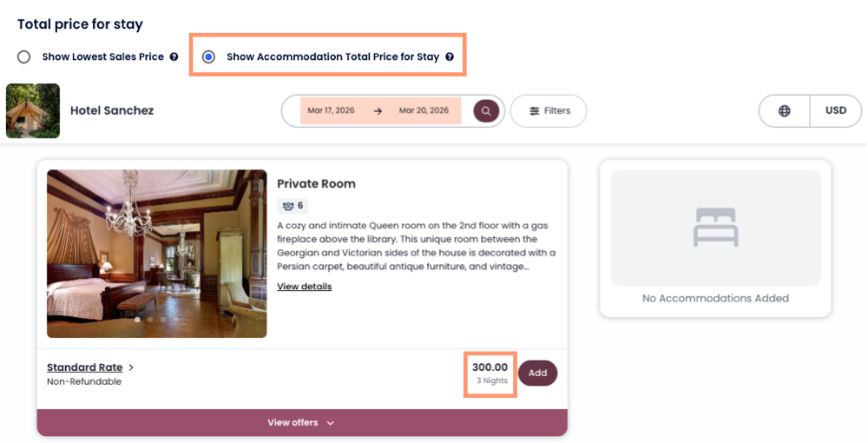The width and height of the screenshot is (868, 443).
Task: Open the Filters panel
Action: coord(549,111)
